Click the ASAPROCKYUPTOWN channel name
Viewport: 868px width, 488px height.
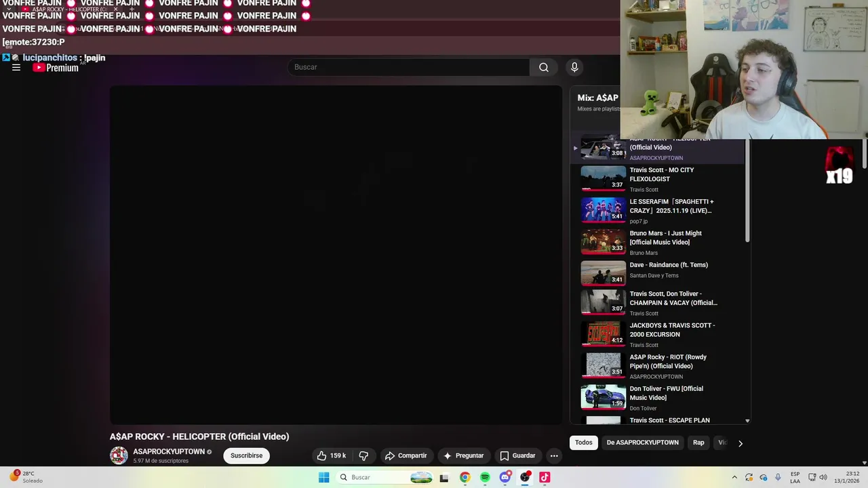pos(169,451)
